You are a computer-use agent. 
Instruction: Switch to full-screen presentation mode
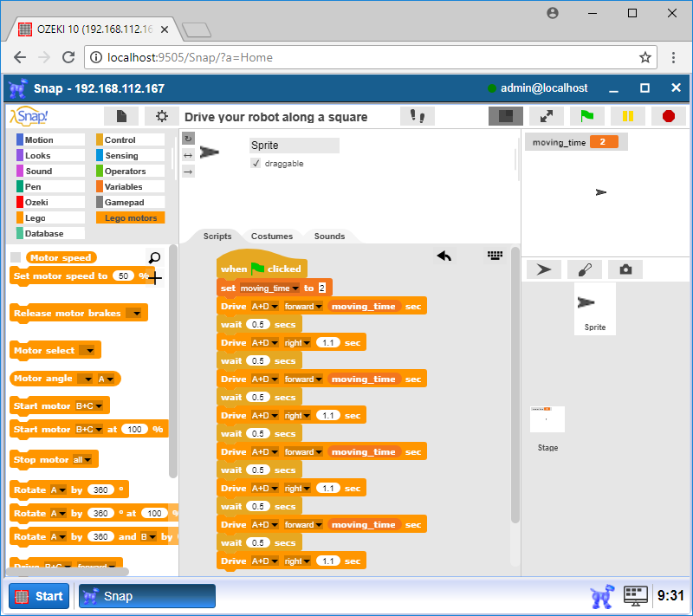click(x=547, y=116)
